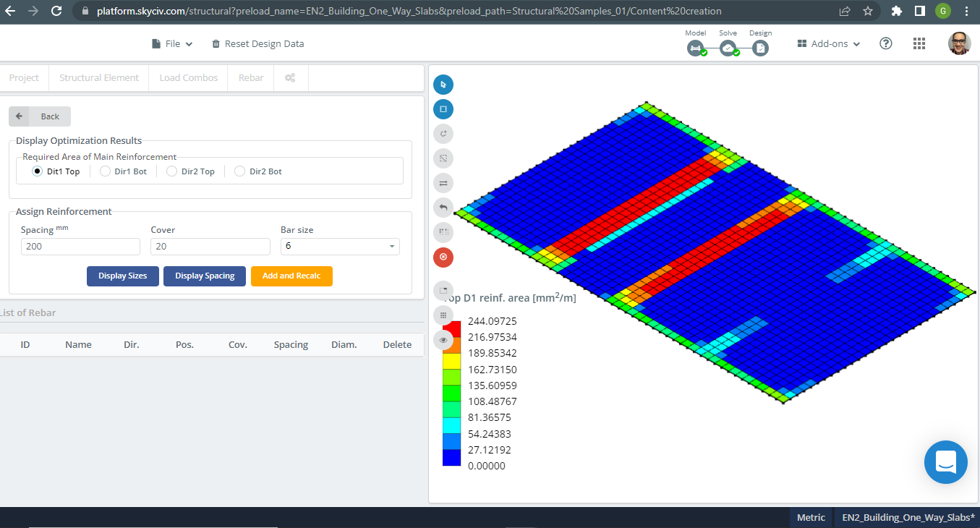Click Reset Design Data
Image resolution: width=980 pixels, height=528 pixels.
pyautogui.click(x=257, y=43)
